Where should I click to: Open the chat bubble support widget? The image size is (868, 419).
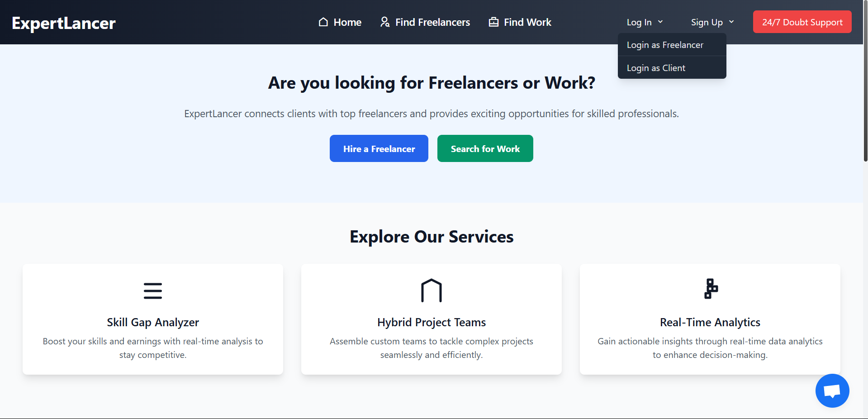tap(832, 390)
